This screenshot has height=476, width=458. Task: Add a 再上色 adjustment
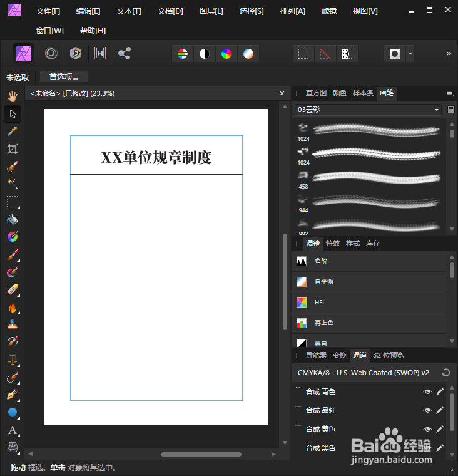point(369,323)
